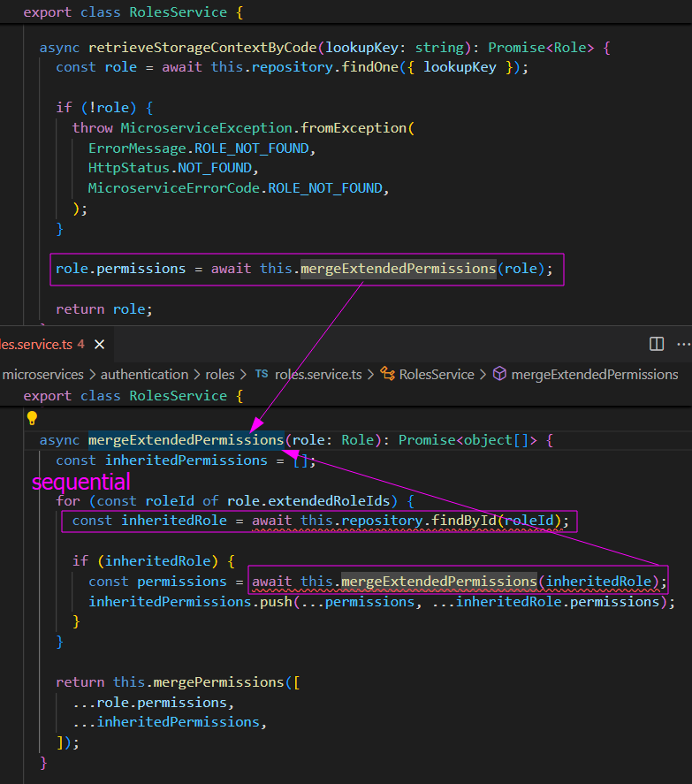Click 'findById' in the inheritedRole line
The height and width of the screenshot is (784, 692).
pyautogui.click(x=463, y=521)
